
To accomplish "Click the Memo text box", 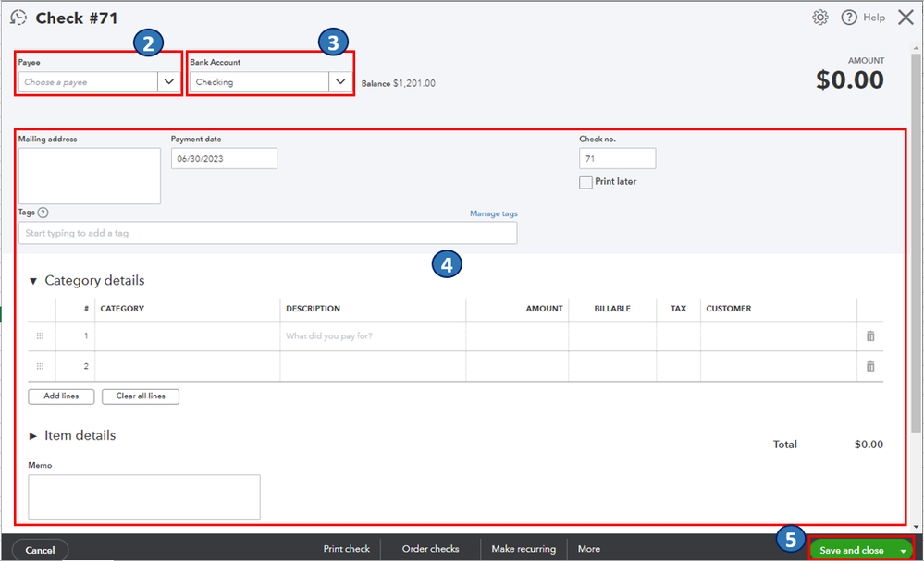I will [144, 497].
